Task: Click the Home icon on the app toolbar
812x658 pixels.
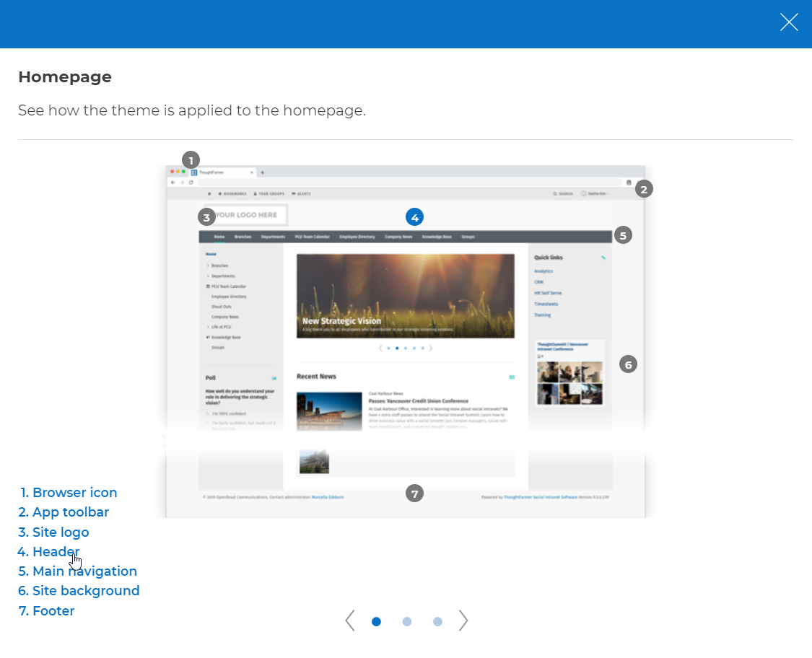Action: pos(209,193)
